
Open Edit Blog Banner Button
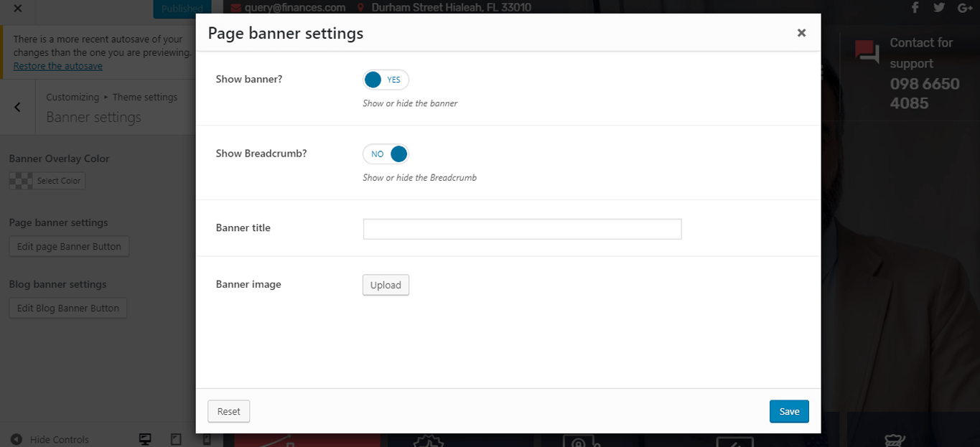pos(68,308)
